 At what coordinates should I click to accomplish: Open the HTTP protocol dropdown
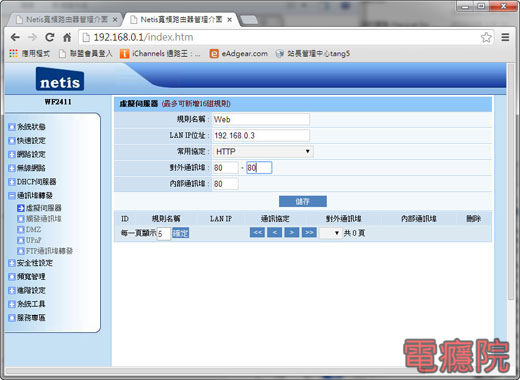tap(263, 152)
